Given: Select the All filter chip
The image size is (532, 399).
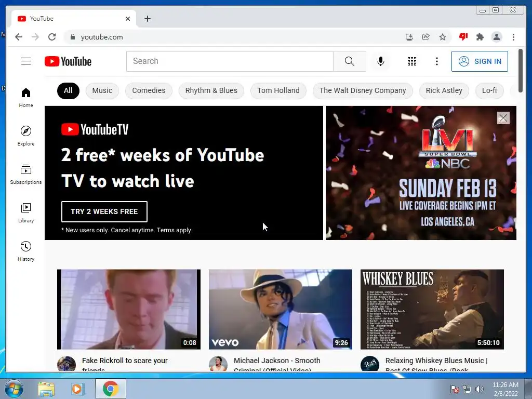Looking at the screenshot, I should (68, 90).
